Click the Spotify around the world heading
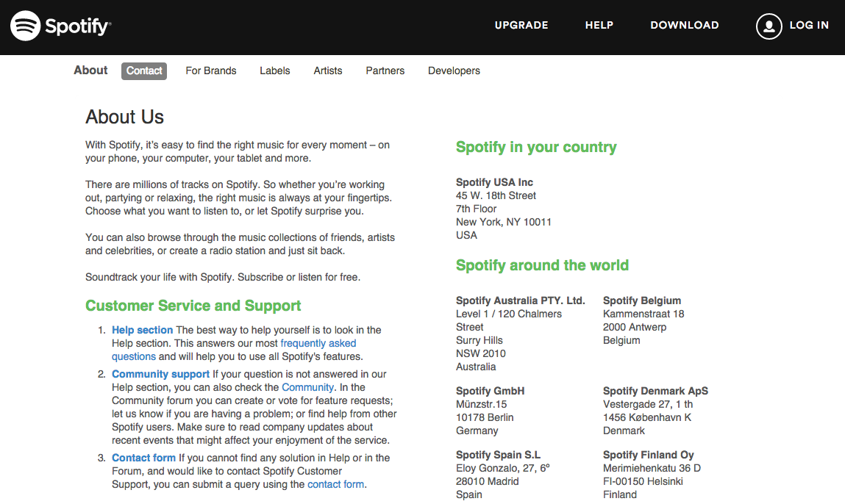The width and height of the screenshot is (845, 504). point(542,265)
